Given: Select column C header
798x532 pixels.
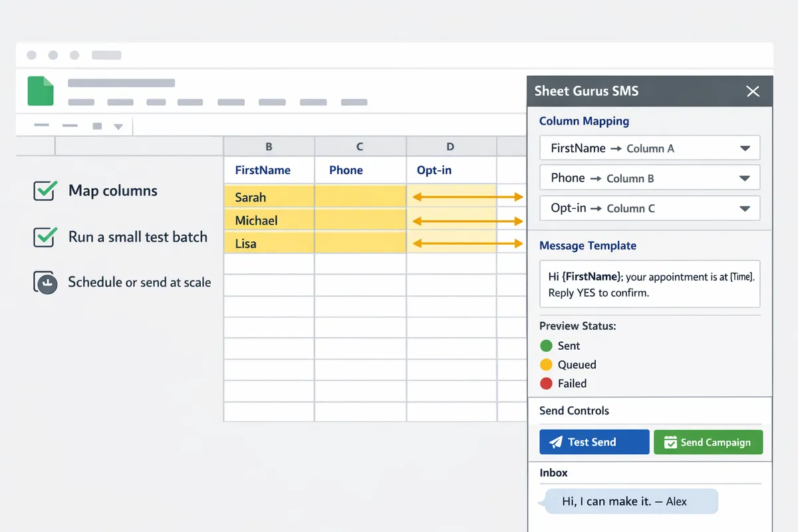Looking at the screenshot, I should 360,147.
